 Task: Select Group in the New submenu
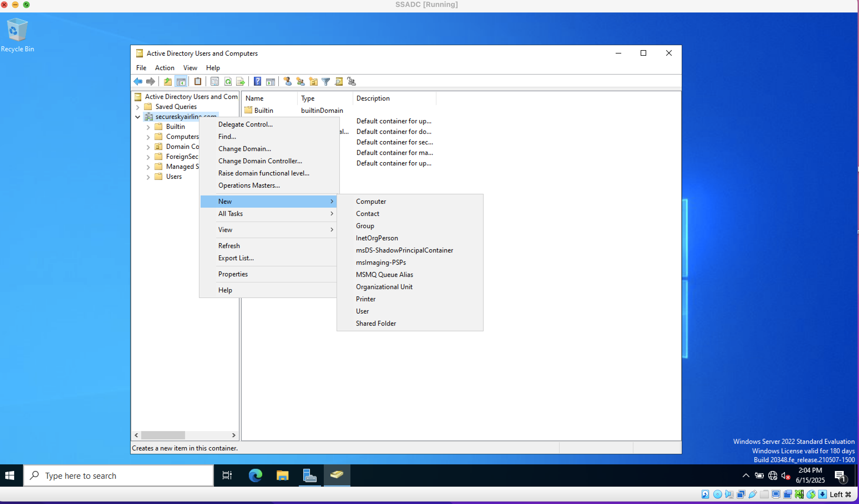(x=410, y=226)
